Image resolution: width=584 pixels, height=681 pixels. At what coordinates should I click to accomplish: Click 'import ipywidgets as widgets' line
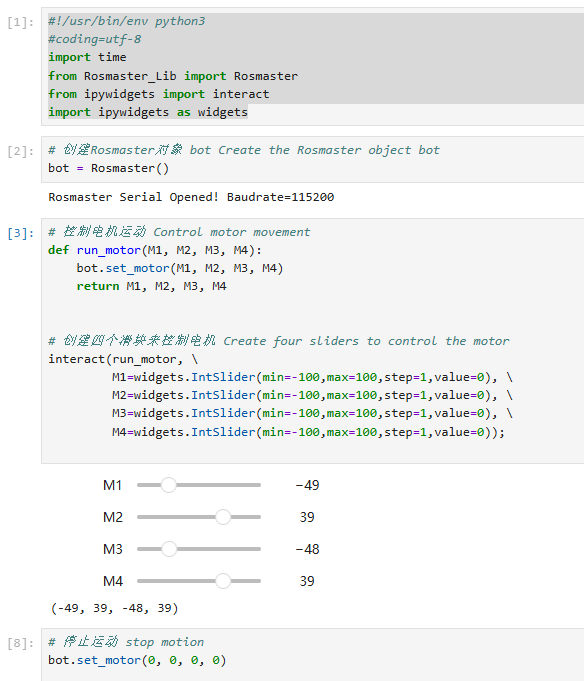click(148, 112)
